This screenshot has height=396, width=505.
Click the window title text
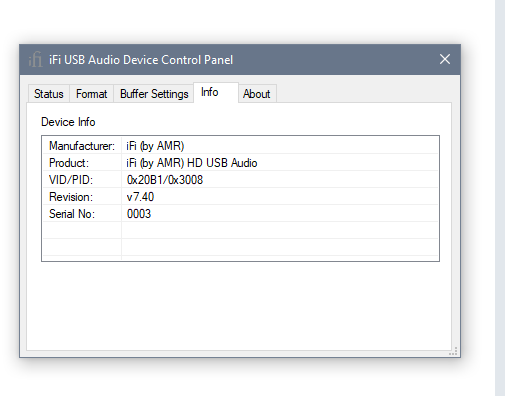click(x=141, y=60)
